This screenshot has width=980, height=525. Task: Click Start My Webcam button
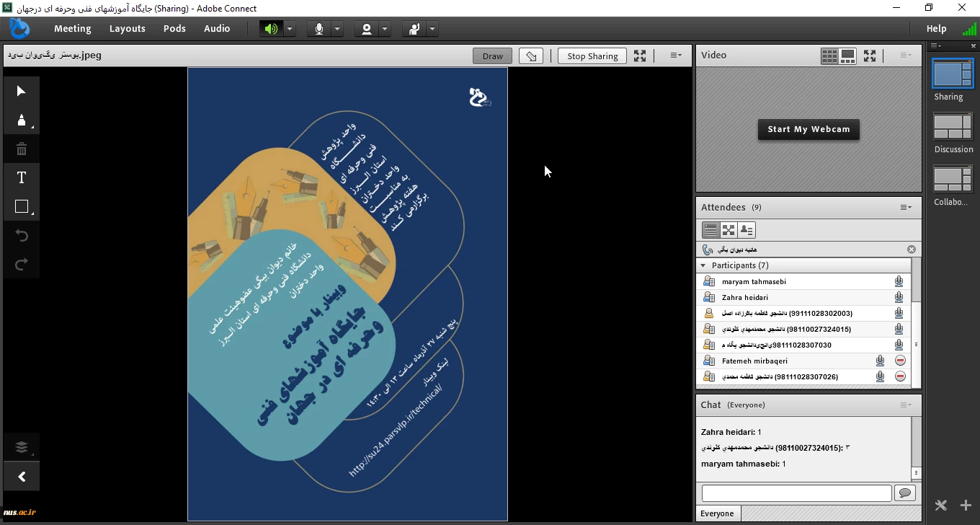click(x=808, y=129)
